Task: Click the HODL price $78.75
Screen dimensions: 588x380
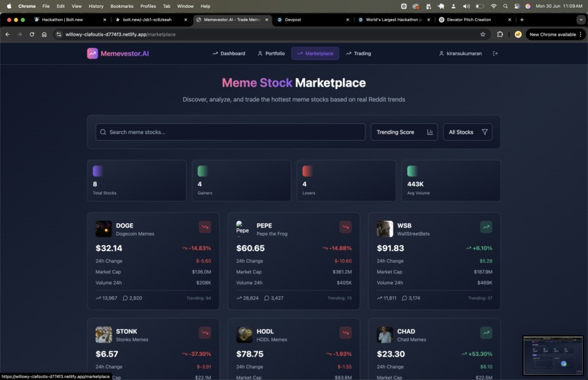Action: [x=249, y=354]
